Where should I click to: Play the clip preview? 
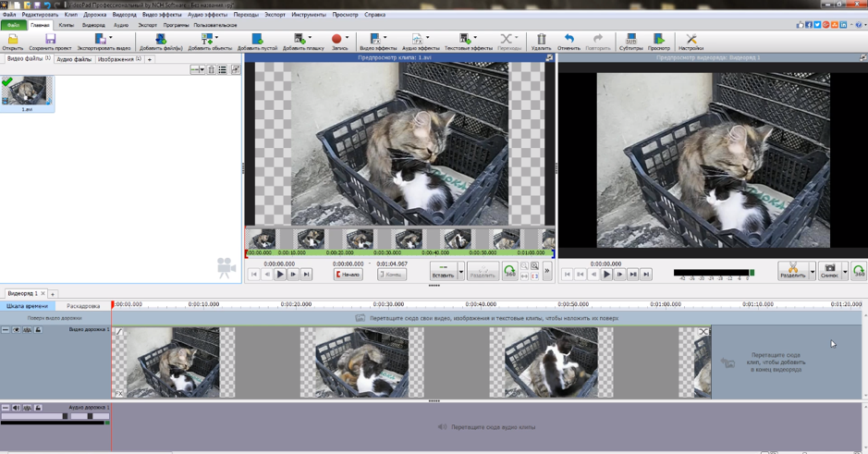tap(279, 274)
